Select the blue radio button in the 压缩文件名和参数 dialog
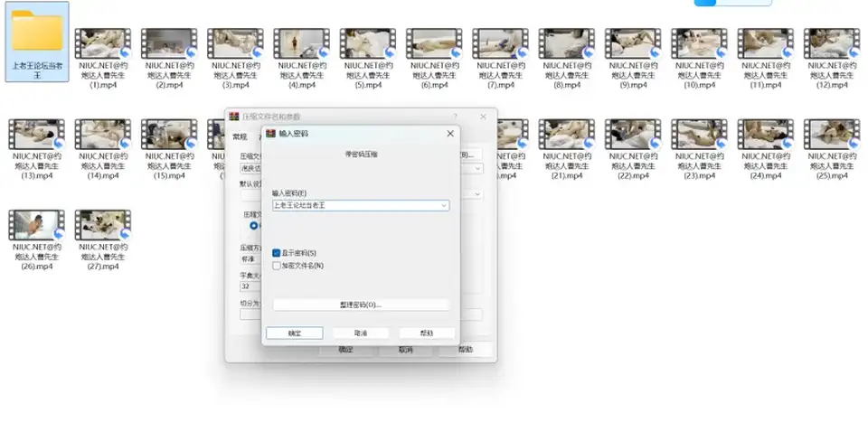 [x=254, y=226]
